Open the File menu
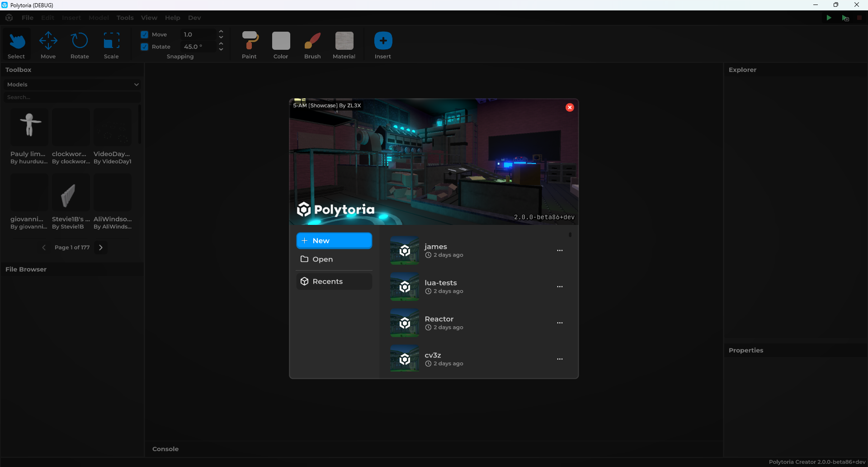The width and height of the screenshot is (868, 467). tap(28, 18)
